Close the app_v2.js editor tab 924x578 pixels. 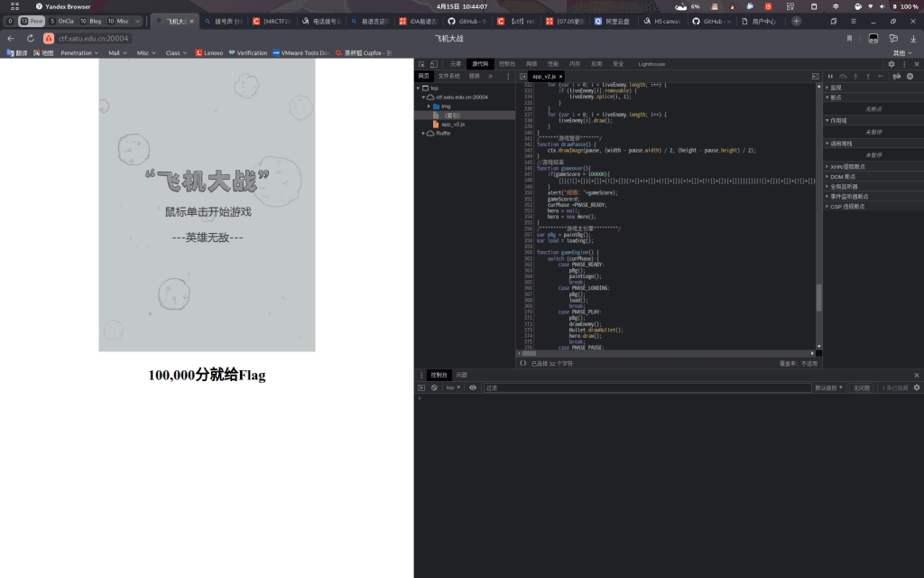click(560, 77)
